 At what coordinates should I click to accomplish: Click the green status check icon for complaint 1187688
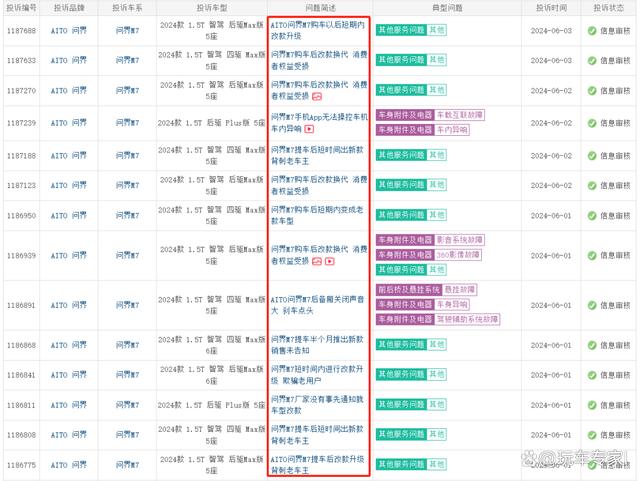tap(592, 31)
